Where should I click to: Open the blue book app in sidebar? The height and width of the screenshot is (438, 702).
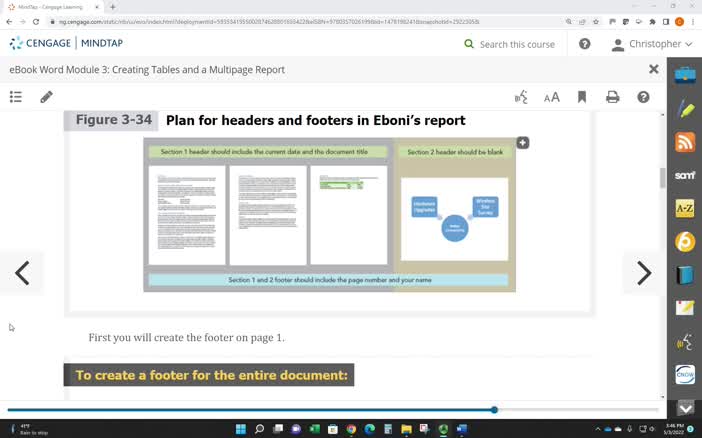[x=685, y=275]
